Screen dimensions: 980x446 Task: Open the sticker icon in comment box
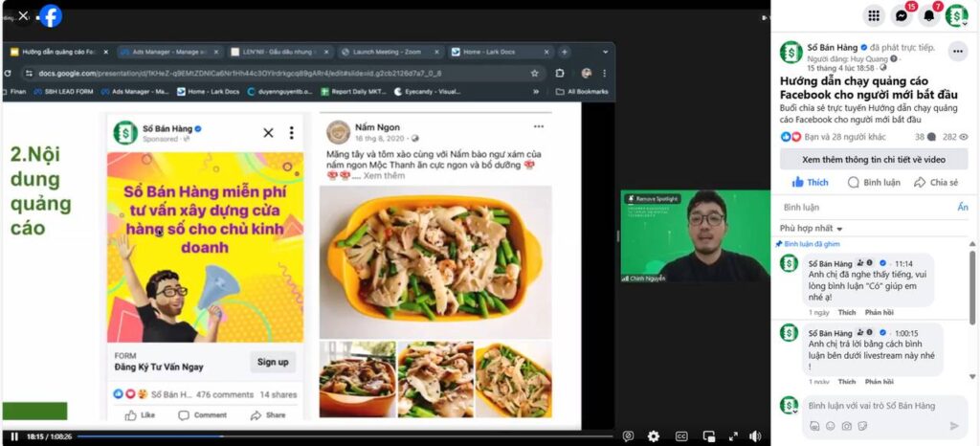click(862, 426)
